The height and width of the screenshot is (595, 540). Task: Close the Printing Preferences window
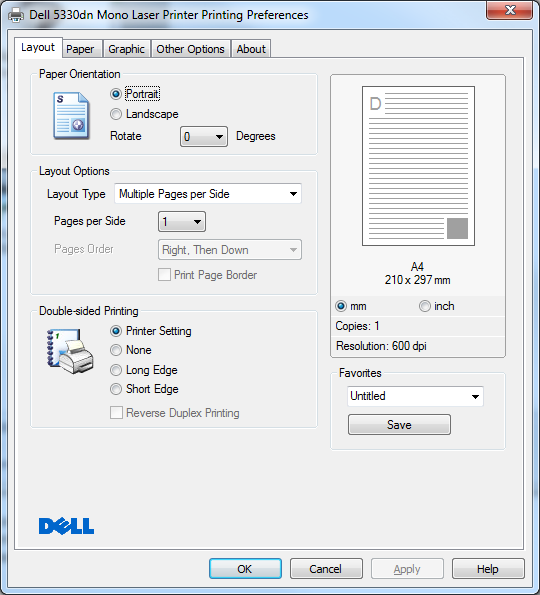[x=510, y=10]
